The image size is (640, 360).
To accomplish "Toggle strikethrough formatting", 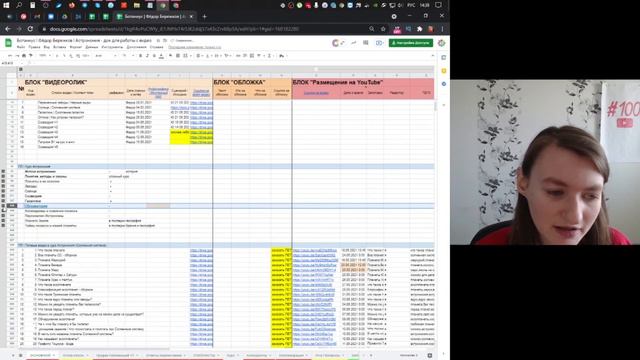I will point(154,56).
